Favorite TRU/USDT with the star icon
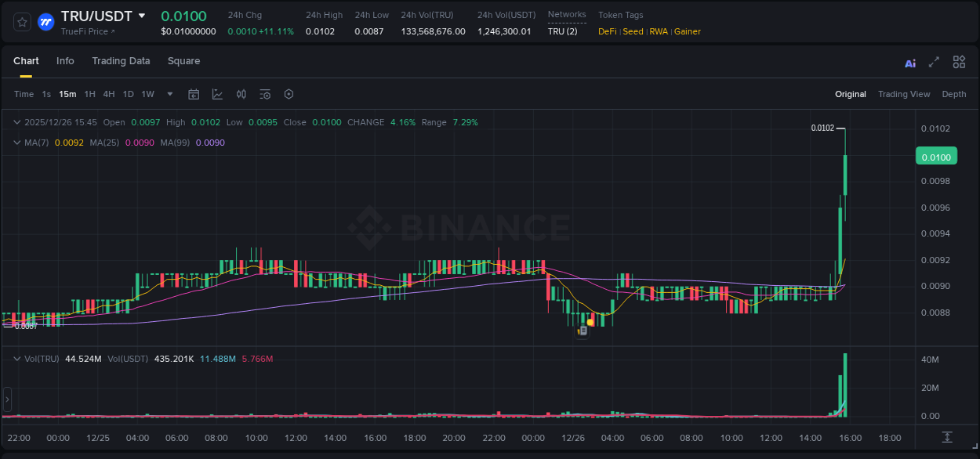 click(21, 22)
